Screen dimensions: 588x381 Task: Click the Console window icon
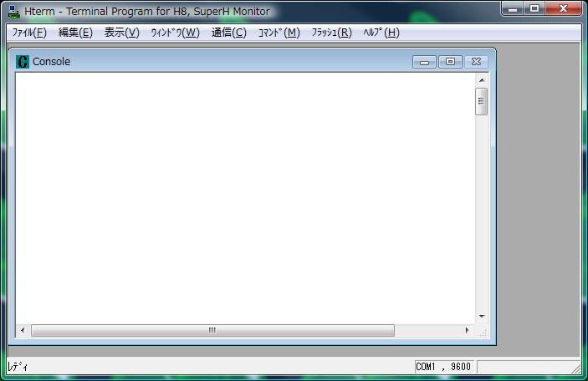click(x=23, y=62)
